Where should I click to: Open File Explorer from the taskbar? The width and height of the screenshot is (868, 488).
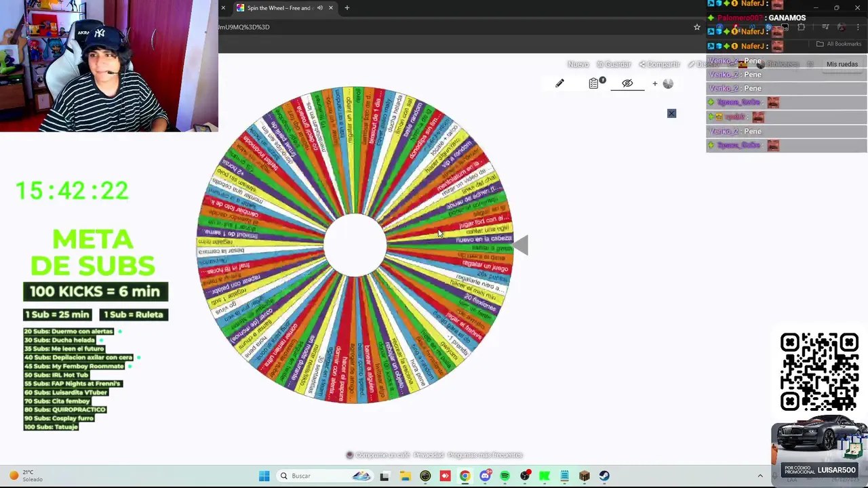click(405, 476)
